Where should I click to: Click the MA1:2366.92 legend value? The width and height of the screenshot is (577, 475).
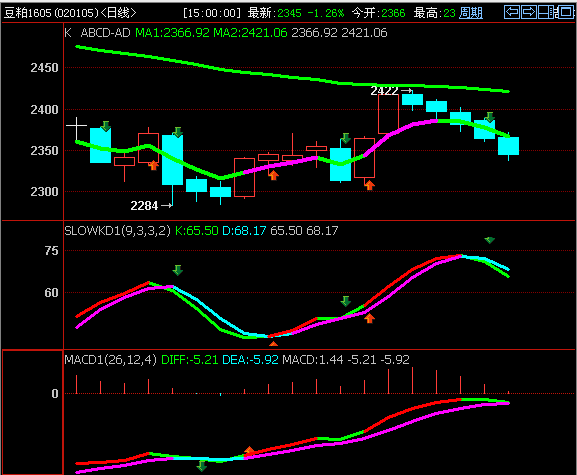point(172,33)
